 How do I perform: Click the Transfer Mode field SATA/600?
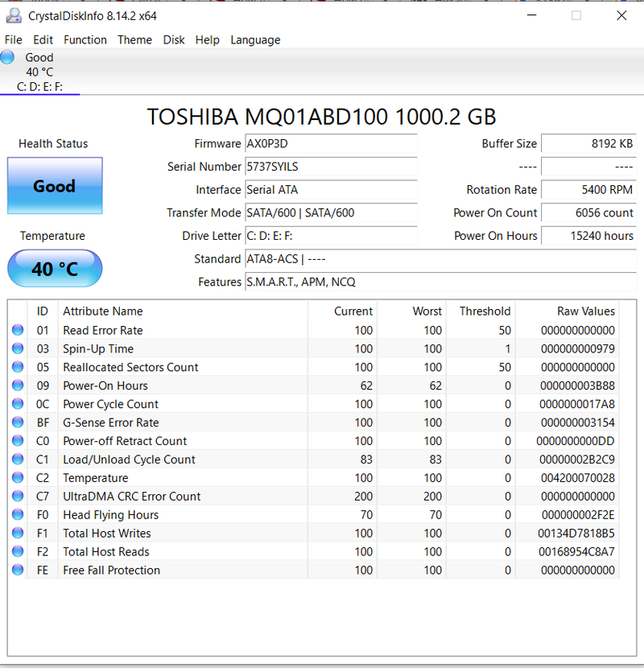(x=331, y=212)
